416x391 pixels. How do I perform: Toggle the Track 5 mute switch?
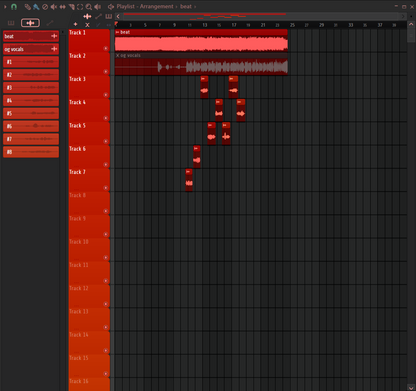[x=106, y=141]
